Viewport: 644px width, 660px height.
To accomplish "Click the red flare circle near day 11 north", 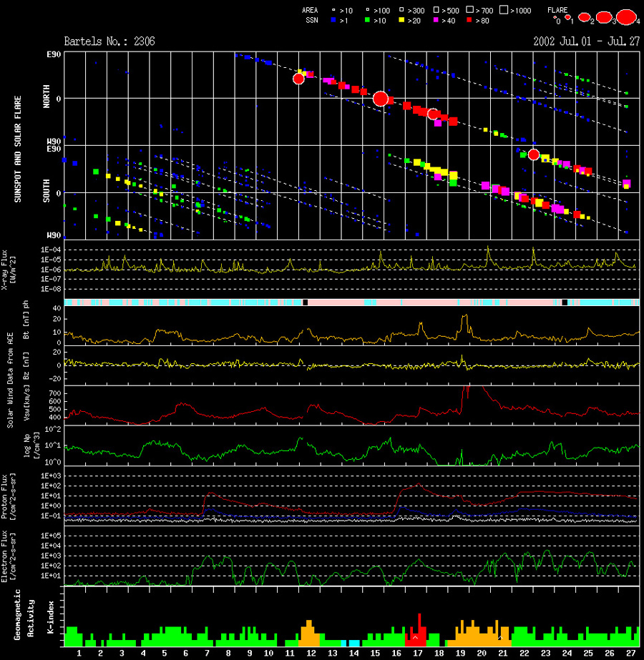I will 298,79.
